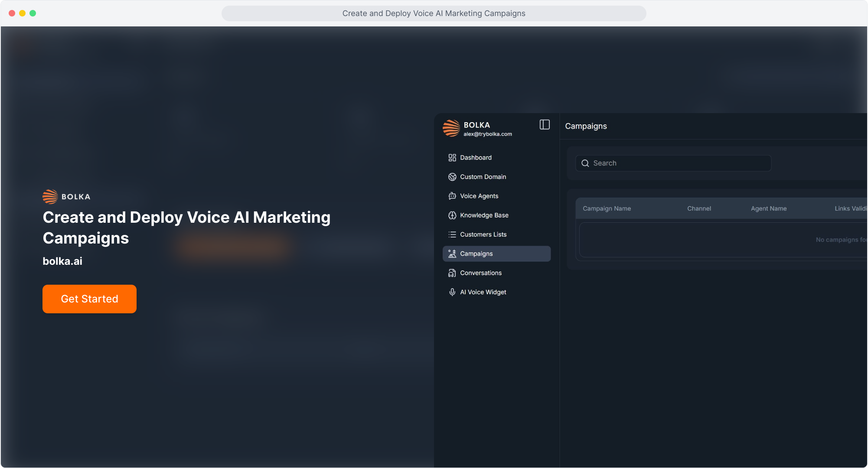The height and width of the screenshot is (468, 868).
Task: Open Dashboard using the grid icon
Action: (452, 158)
